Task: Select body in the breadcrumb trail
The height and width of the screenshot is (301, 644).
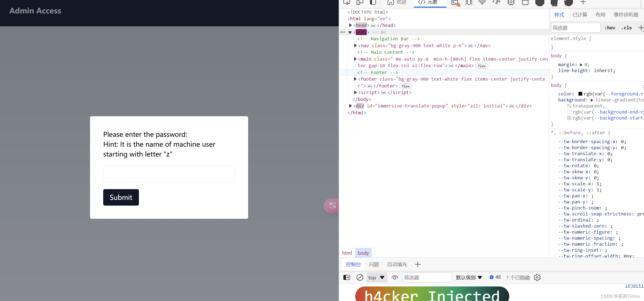Action: coord(363,253)
